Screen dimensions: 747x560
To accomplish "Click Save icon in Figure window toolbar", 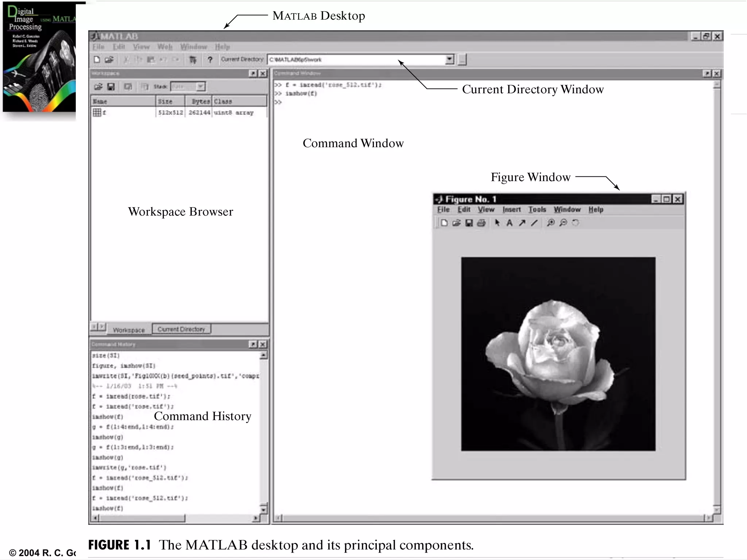I will pyautogui.click(x=469, y=223).
